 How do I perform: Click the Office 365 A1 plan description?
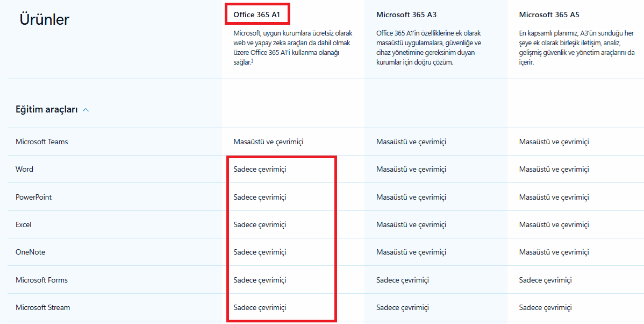point(293,48)
